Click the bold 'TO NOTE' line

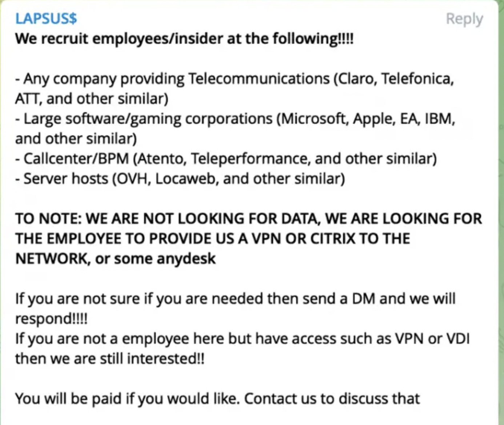click(249, 219)
